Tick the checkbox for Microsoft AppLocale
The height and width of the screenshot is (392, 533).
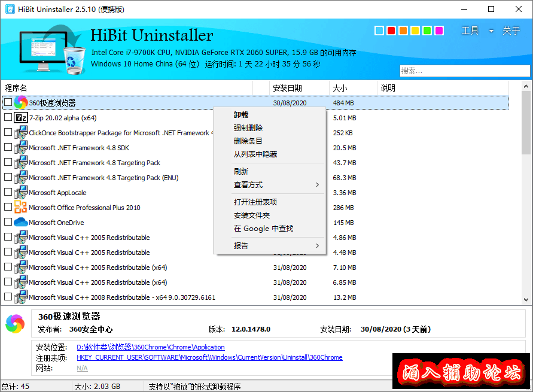coord(8,192)
